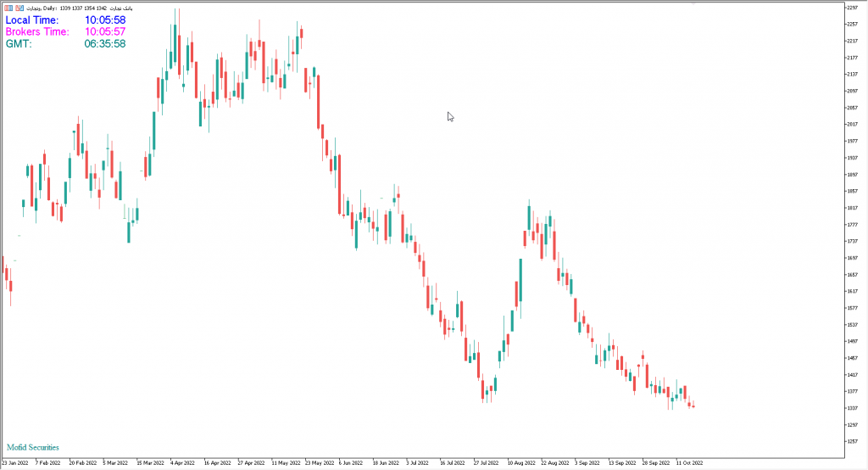Viewport: 868px width, 470px height.
Task: Select the 27 Jul 2022 date label
Action: coord(486,463)
